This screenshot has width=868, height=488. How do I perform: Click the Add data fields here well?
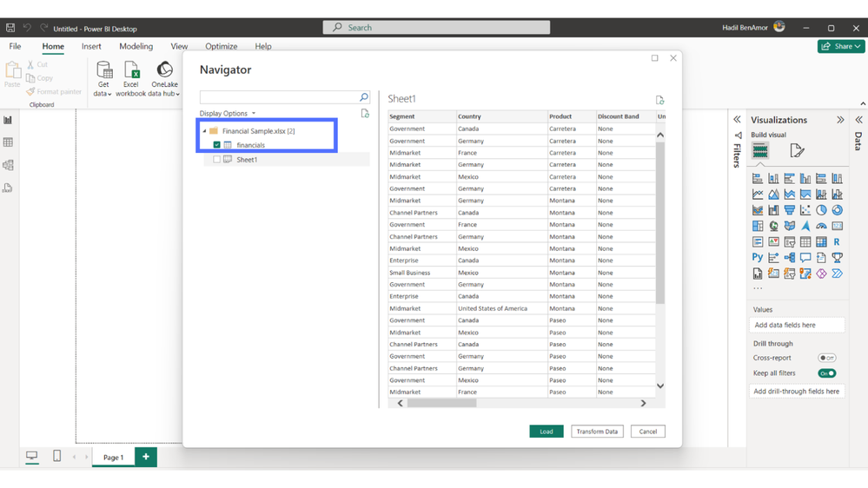pos(797,326)
